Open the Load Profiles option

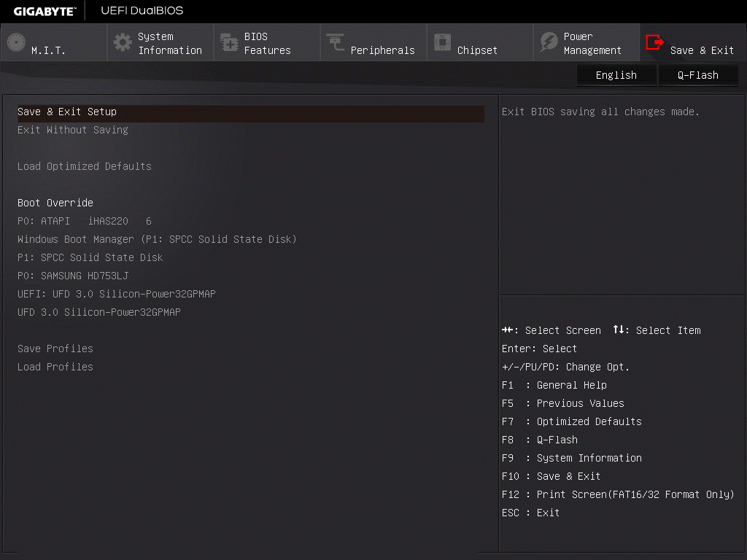[55, 367]
